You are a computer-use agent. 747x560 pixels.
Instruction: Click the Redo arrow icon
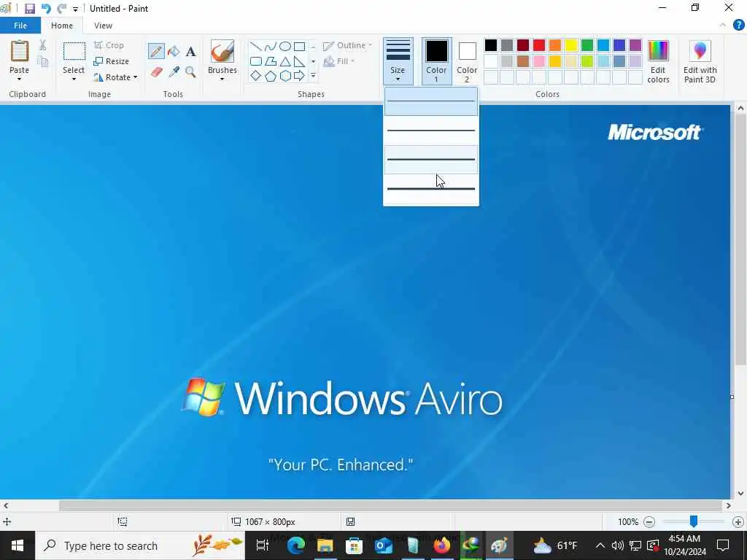point(61,9)
